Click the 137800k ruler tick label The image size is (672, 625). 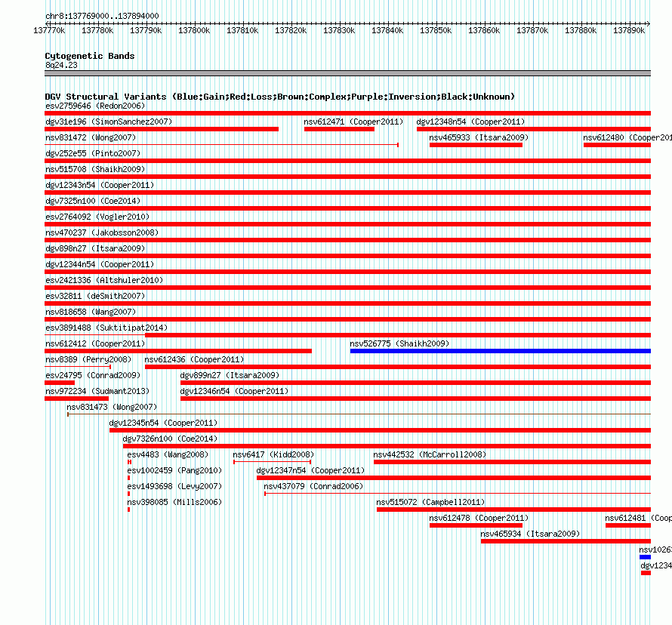coord(194,30)
